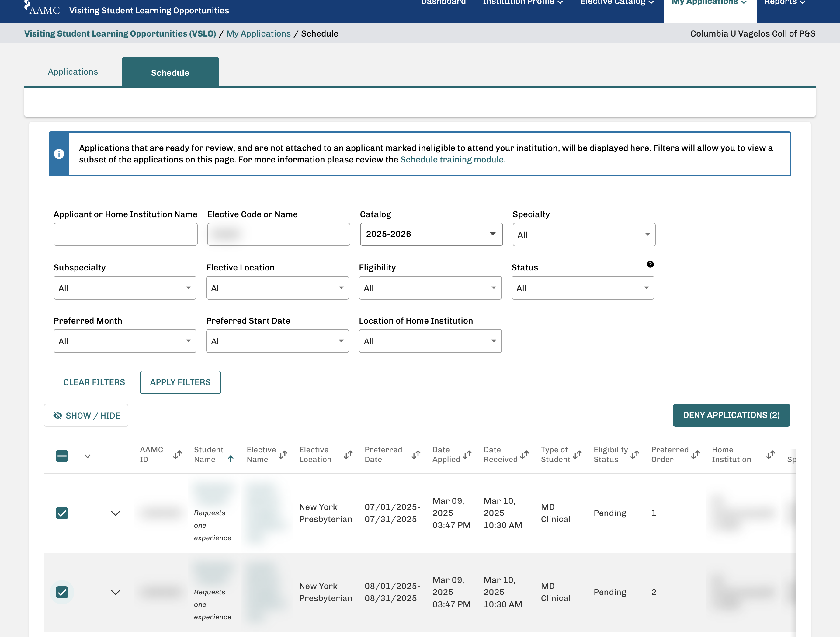
Task: Open the Preferred Month dropdown
Action: point(125,341)
